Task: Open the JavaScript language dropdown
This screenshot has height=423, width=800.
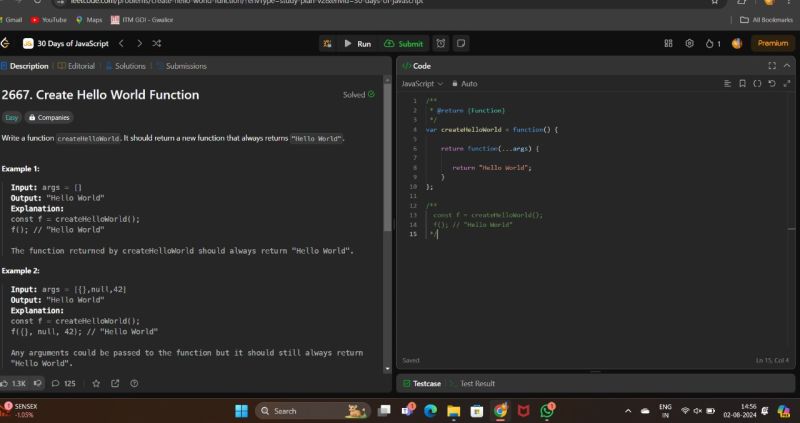Action: click(x=422, y=84)
